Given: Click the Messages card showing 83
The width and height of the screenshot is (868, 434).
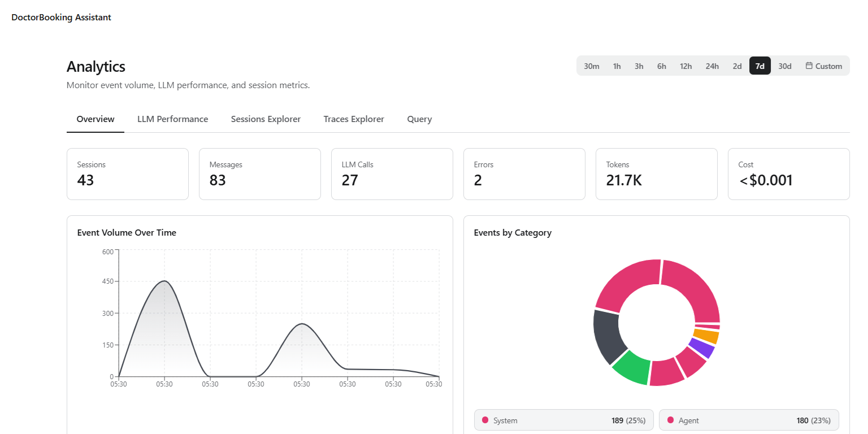Looking at the screenshot, I should [260, 174].
